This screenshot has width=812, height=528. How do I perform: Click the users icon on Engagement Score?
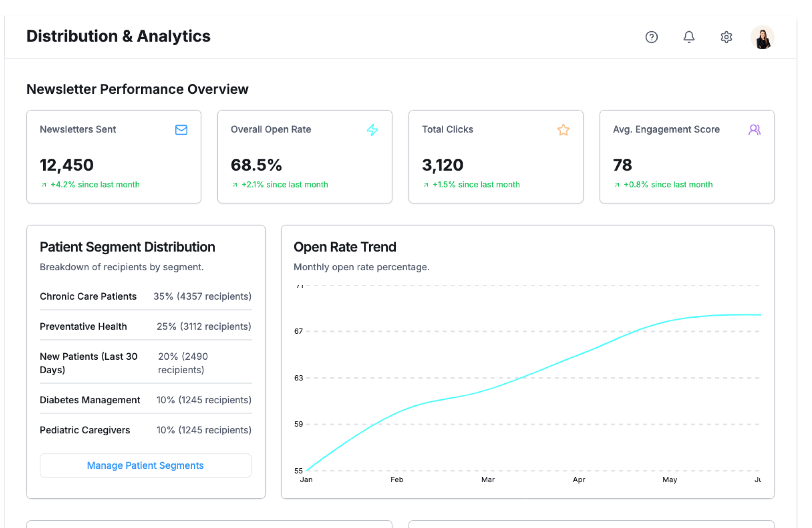pos(754,130)
